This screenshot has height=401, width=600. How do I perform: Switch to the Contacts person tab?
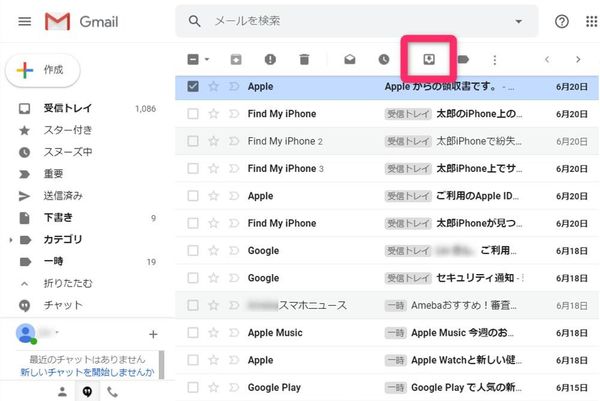[62, 391]
